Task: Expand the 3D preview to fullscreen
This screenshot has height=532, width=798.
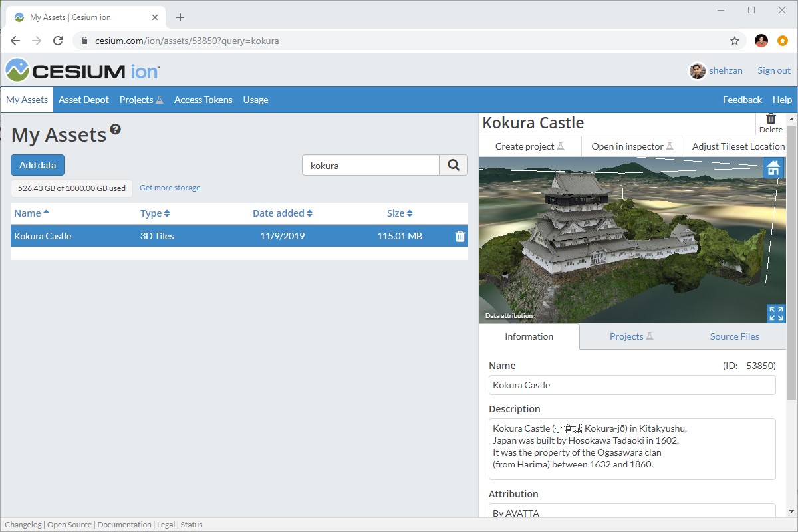Action: tap(775, 313)
